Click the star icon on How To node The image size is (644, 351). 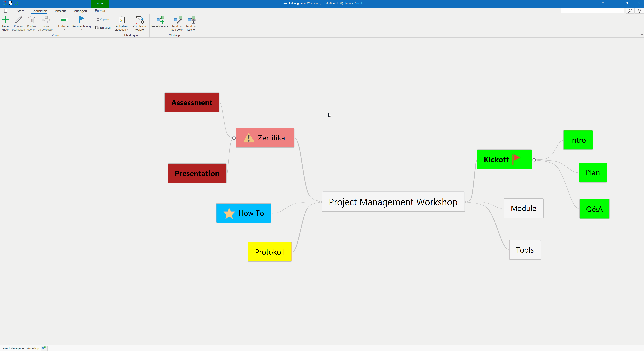[x=229, y=213]
